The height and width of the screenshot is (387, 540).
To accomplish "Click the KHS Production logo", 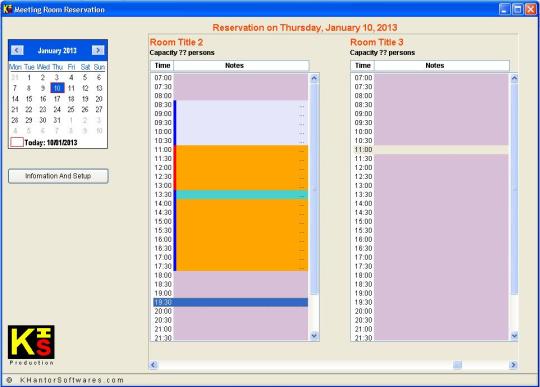I will tap(31, 345).
